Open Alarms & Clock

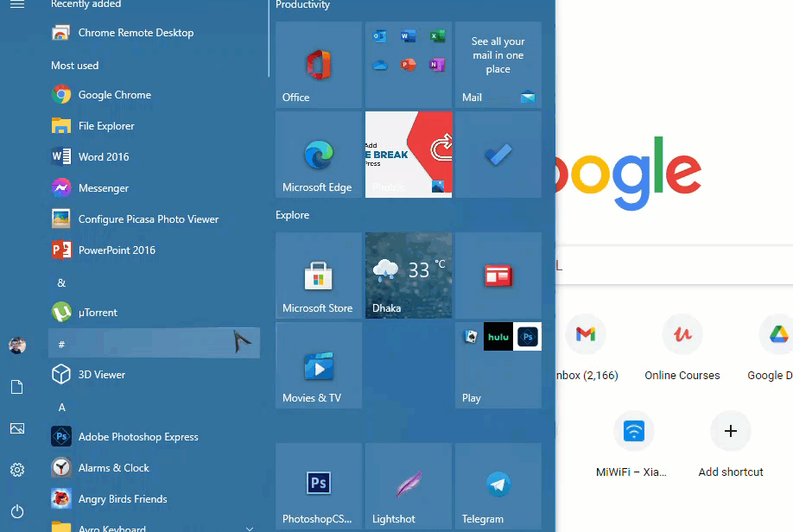155,468
